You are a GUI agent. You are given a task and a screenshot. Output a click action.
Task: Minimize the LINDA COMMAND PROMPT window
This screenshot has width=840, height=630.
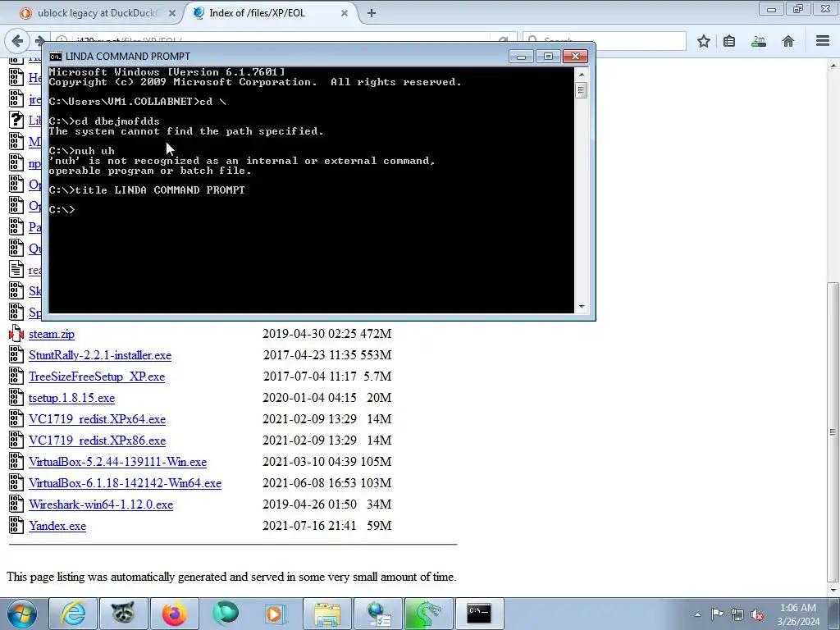[x=521, y=57]
